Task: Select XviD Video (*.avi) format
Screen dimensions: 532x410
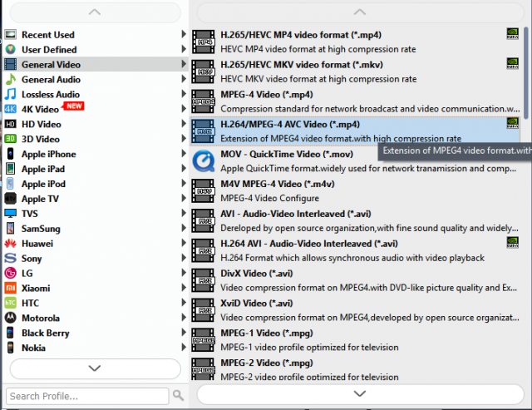Action: (x=355, y=310)
